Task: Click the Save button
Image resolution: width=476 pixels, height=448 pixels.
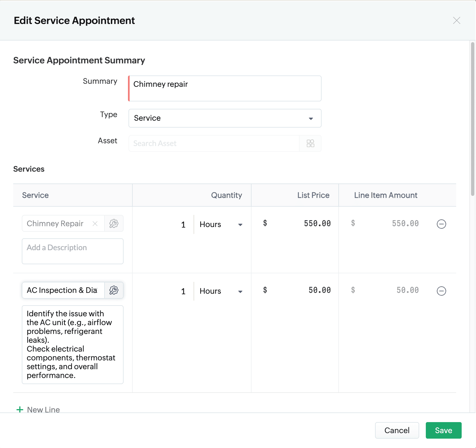Action: 443,430
